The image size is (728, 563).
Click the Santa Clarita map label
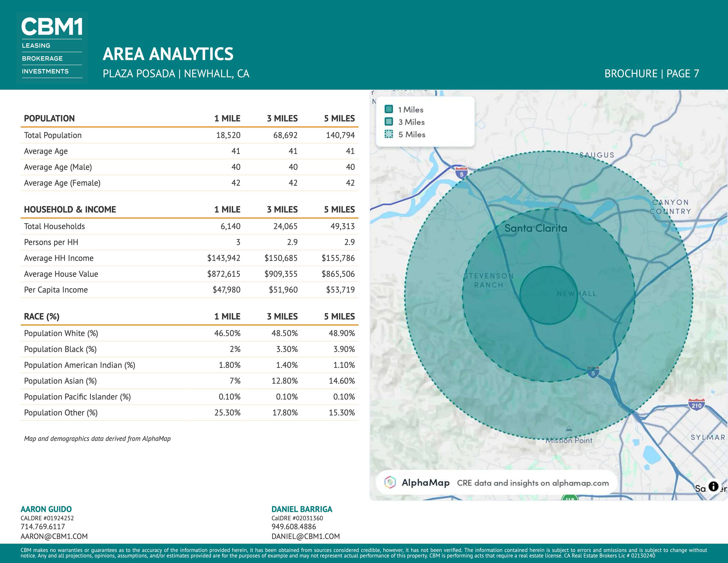pos(535,229)
